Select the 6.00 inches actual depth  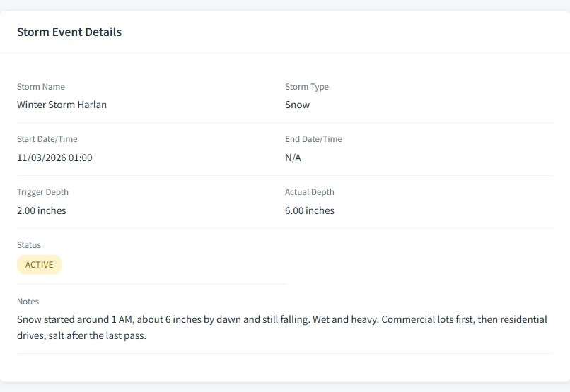[x=309, y=210]
